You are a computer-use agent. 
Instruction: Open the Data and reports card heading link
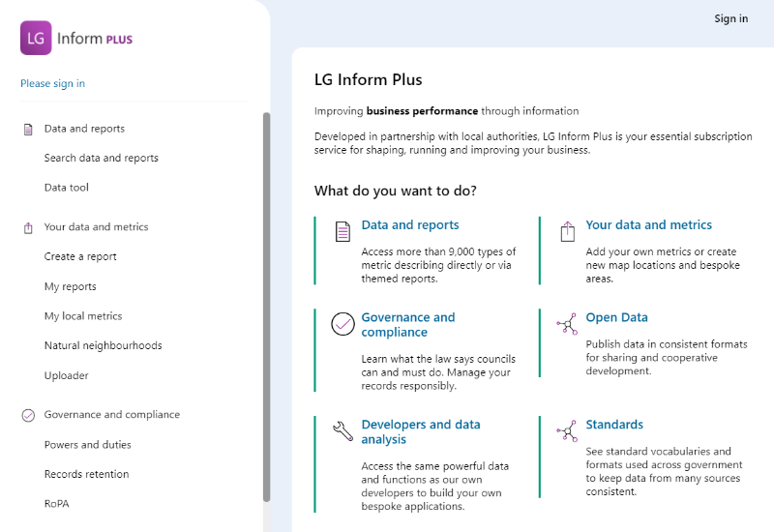click(410, 225)
